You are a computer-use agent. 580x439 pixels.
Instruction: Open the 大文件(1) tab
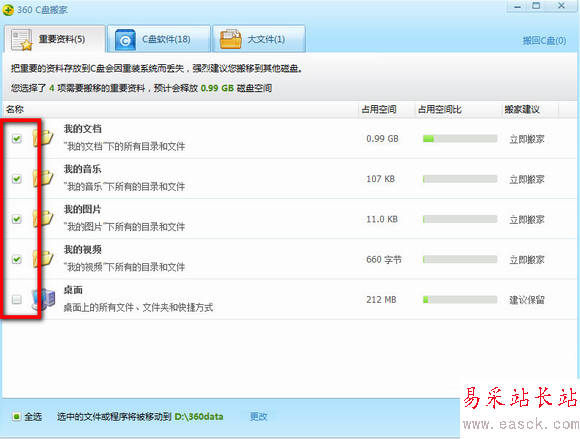click(259, 39)
